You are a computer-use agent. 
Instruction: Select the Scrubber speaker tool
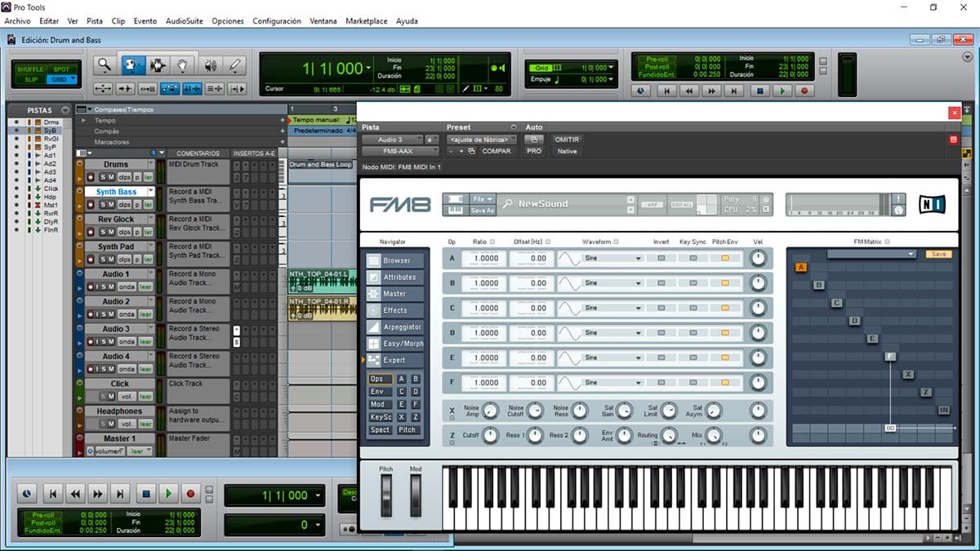[x=210, y=65]
